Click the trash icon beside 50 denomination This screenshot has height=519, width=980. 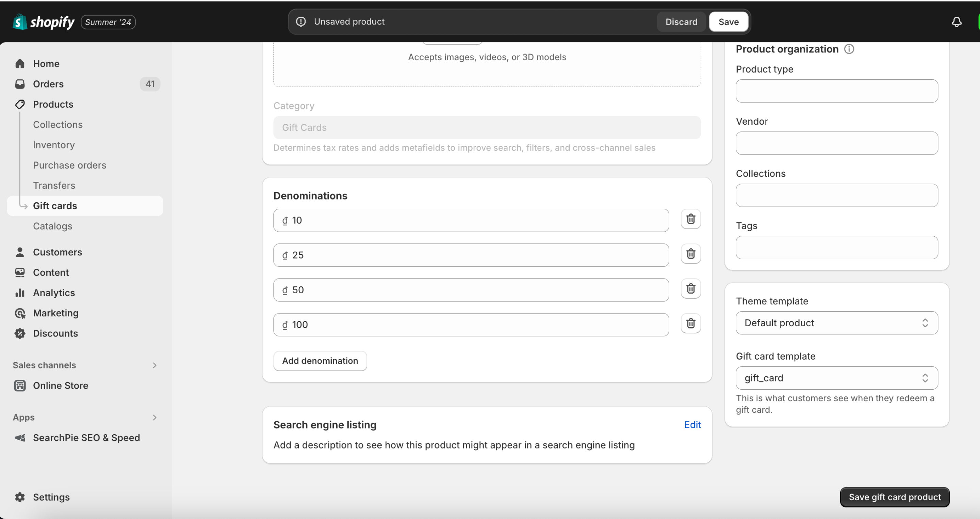pos(690,289)
